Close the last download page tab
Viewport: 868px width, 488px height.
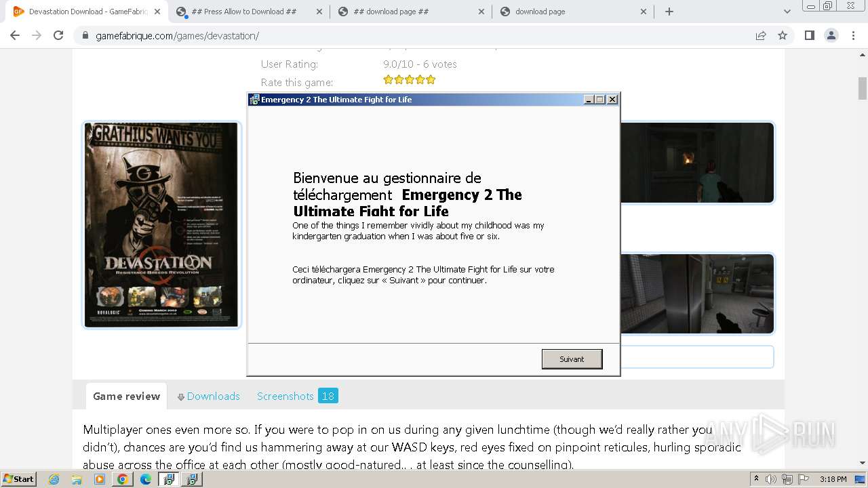click(x=643, y=12)
